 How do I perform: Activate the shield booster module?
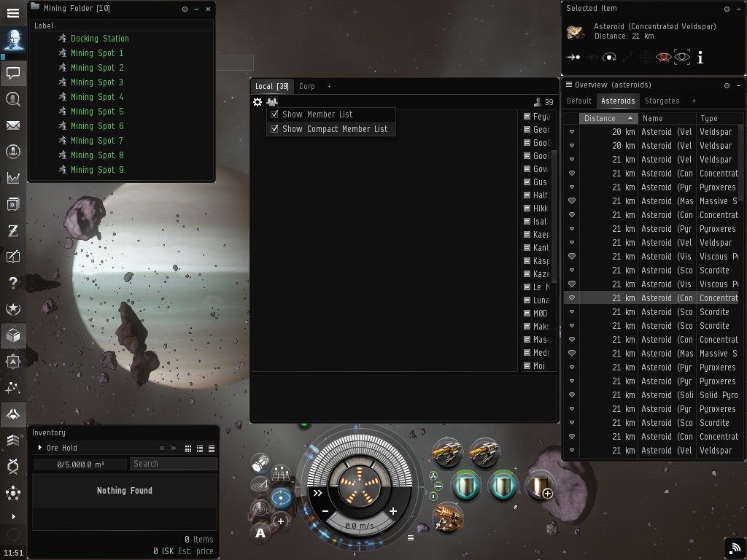coord(540,486)
